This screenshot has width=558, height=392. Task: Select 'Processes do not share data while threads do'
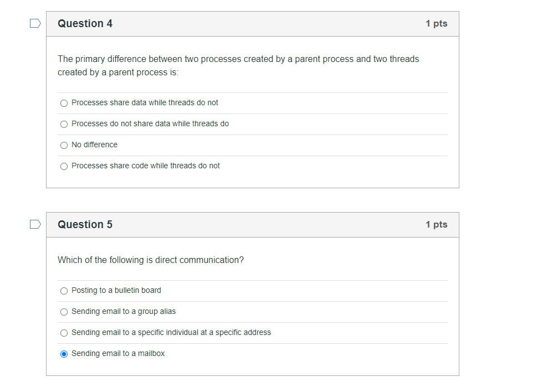point(64,124)
